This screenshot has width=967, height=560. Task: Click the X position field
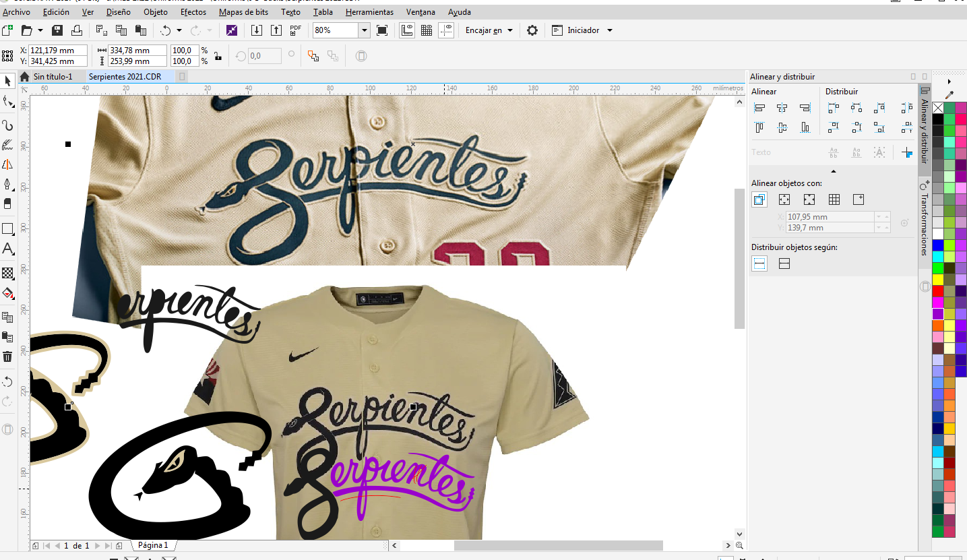pos(58,51)
